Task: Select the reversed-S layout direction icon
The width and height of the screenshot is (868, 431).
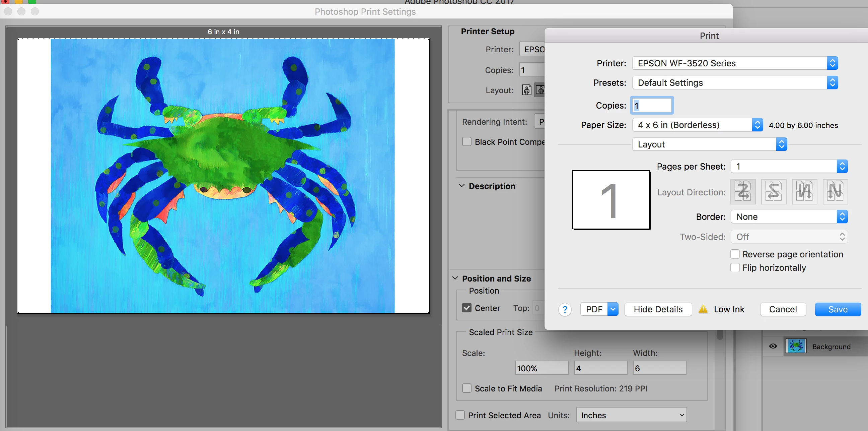Action: [x=773, y=192]
